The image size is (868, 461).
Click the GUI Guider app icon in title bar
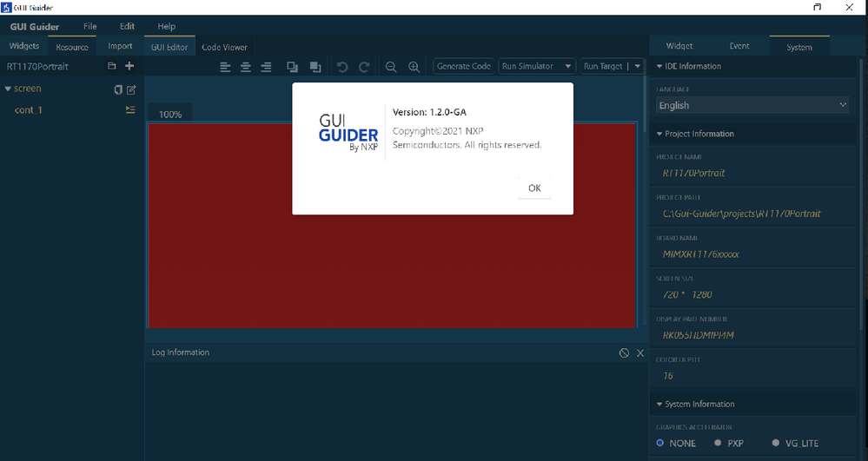click(x=6, y=7)
